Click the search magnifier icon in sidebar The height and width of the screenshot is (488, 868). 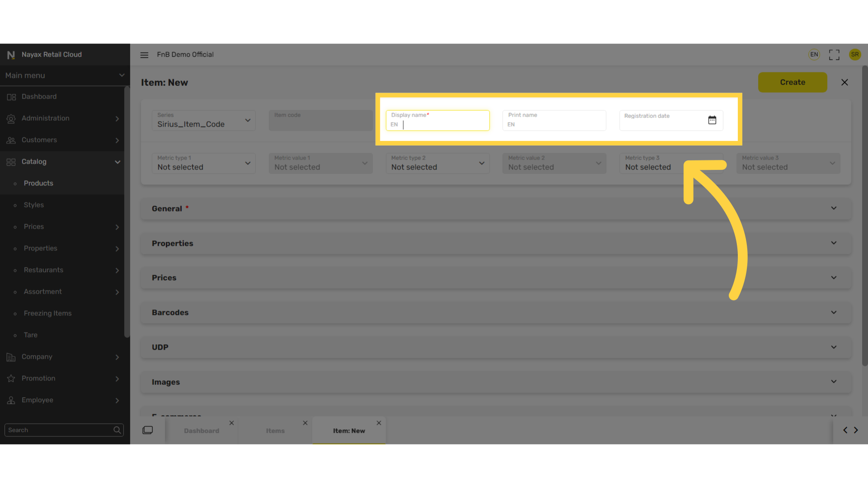tap(117, 430)
